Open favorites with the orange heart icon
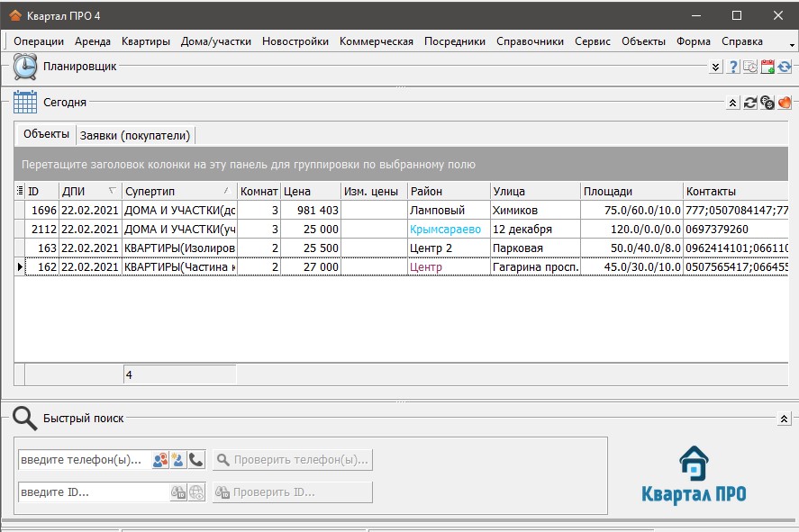Image resolution: width=799 pixels, height=532 pixels. click(785, 103)
